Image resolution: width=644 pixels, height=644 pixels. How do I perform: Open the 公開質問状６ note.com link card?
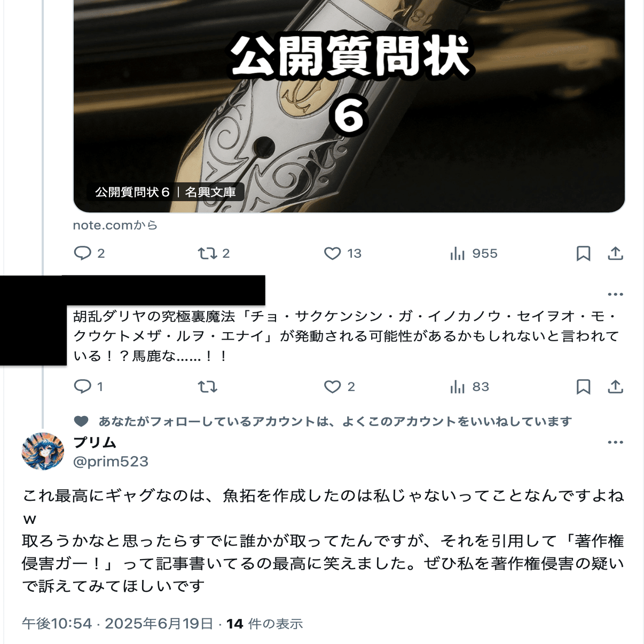349,106
